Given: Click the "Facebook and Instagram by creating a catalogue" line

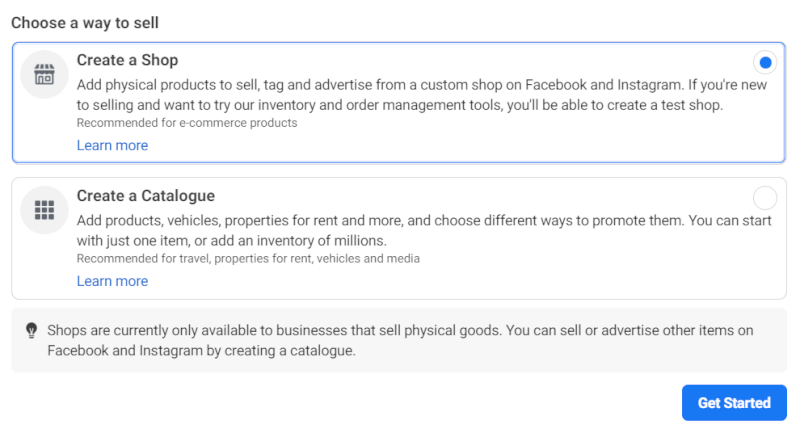Looking at the screenshot, I should click(201, 351).
